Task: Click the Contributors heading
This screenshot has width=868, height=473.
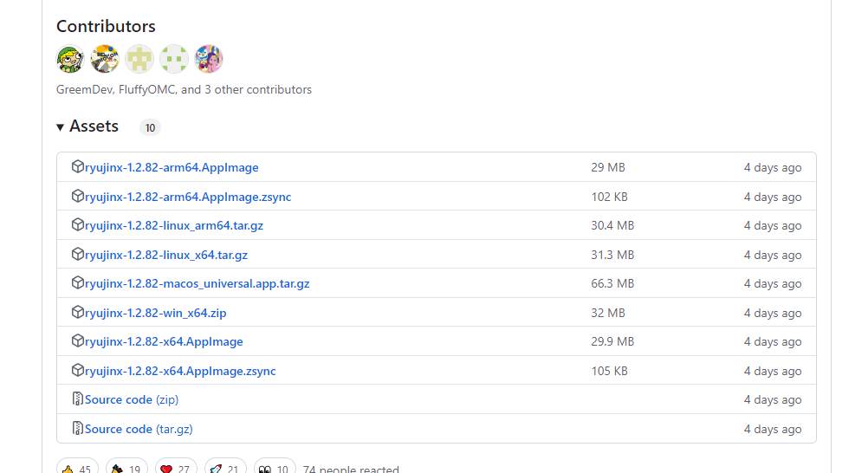Action: 106,26
